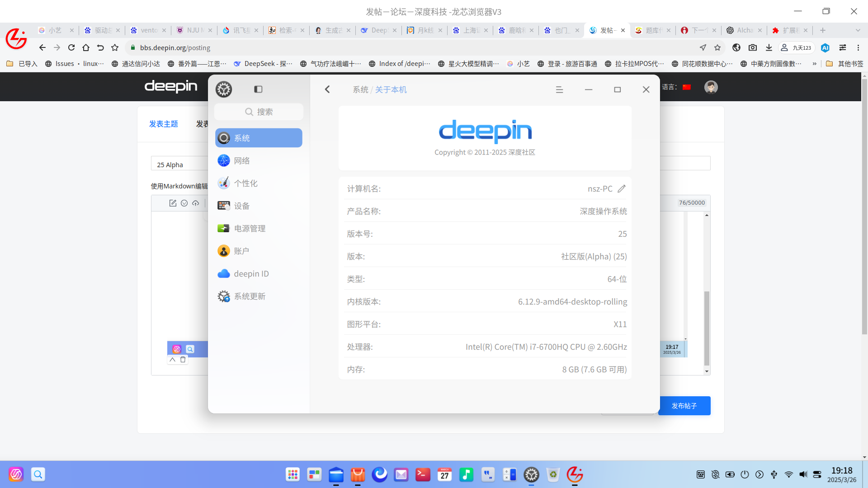Open 已导入 bookmarks folder

(22, 64)
